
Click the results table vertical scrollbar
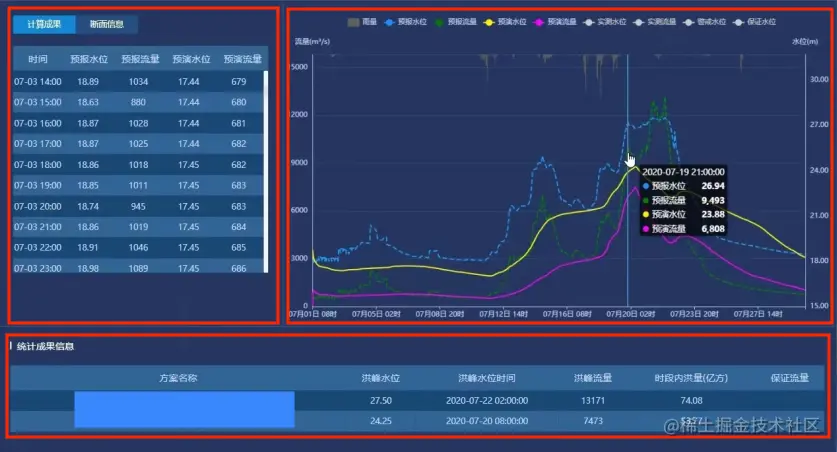click(x=266, y=171)
